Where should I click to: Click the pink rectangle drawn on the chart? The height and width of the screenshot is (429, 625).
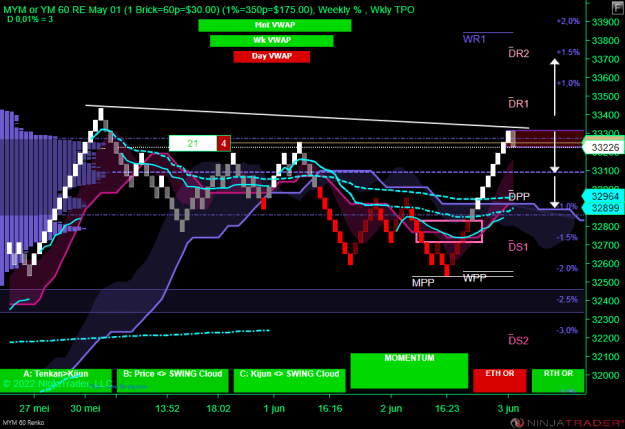pyautogui.click(x=449, y=231)
